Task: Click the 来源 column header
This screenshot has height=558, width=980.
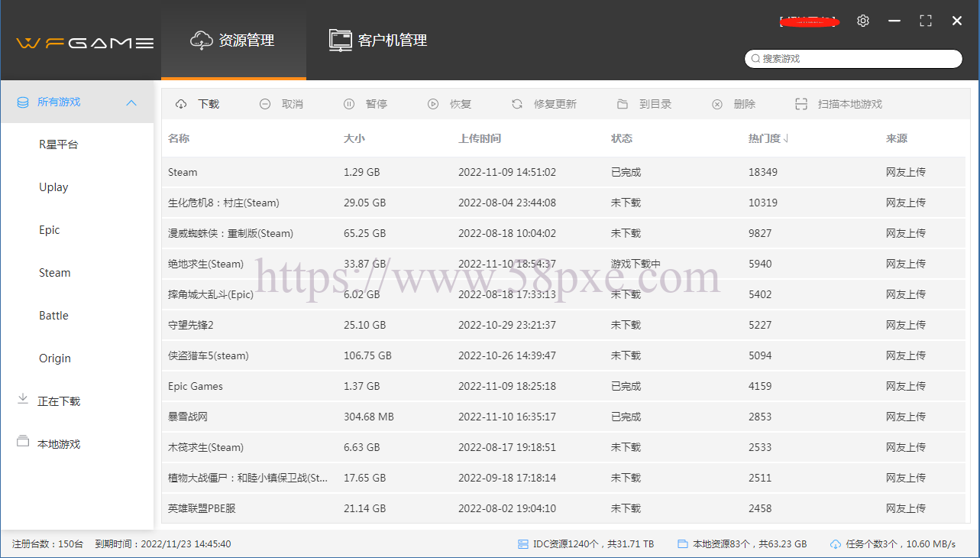Action: point(897,138)
